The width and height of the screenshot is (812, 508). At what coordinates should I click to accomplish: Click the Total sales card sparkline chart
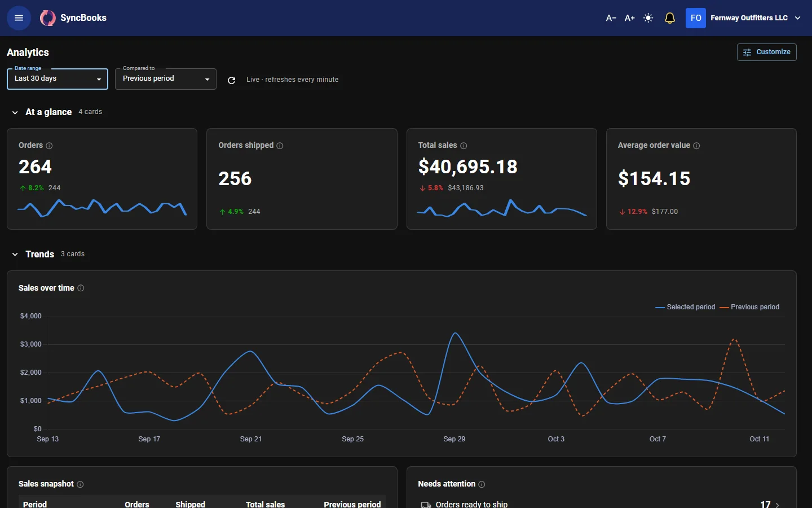tap(502, 208)
